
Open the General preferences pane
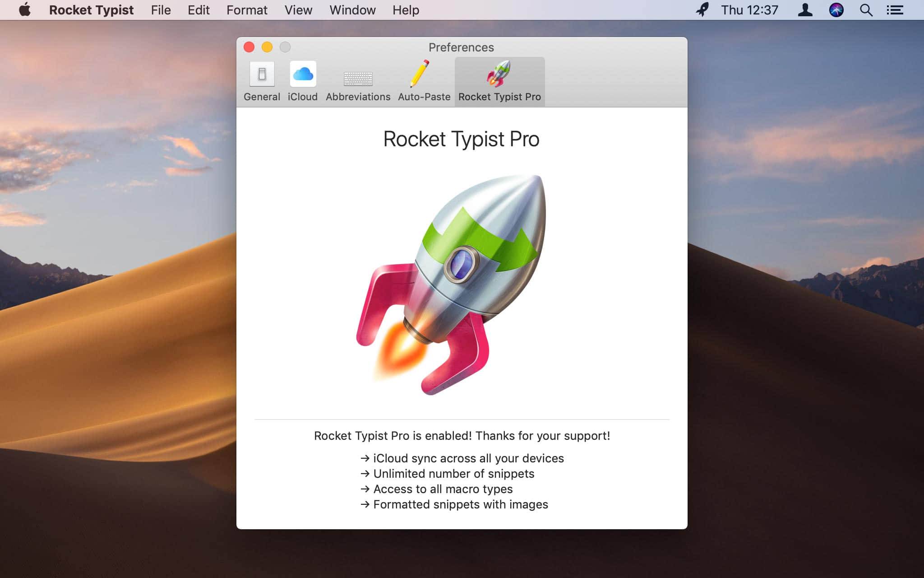click(x=262, y=82)
